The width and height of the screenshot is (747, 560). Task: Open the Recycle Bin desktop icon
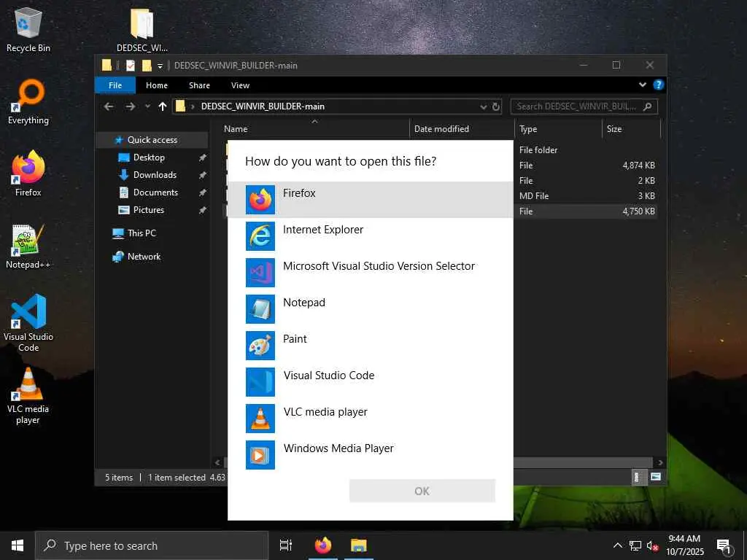coord(28,29)
